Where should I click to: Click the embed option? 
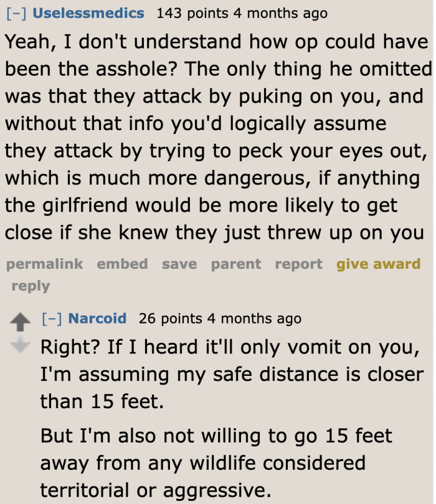122,264
